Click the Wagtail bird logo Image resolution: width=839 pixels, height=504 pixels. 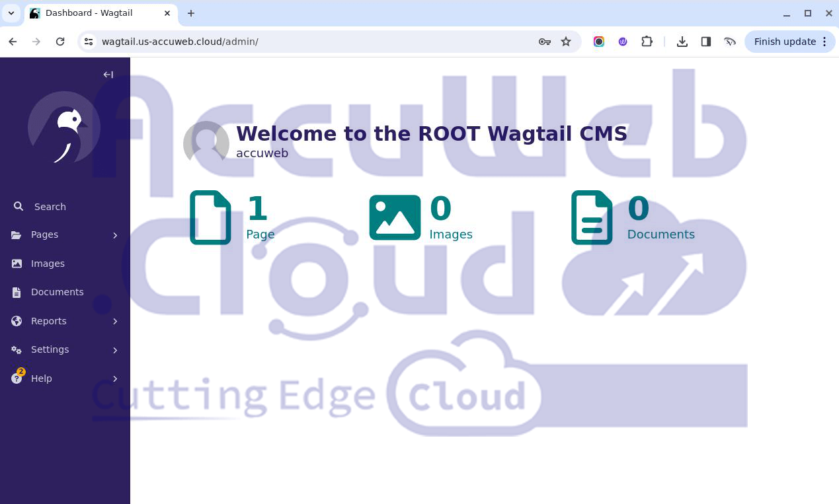64,128
